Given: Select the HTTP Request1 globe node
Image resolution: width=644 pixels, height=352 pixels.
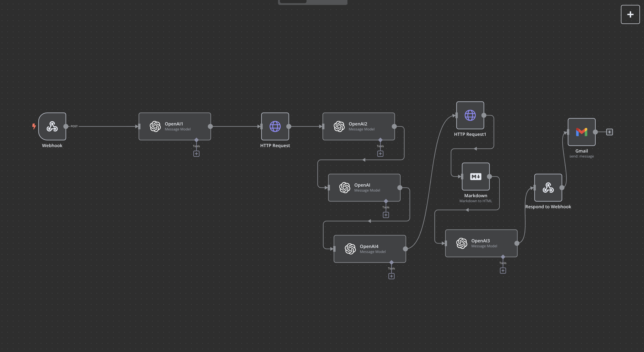Looking at the screenshot, I should (x=470, y=115).
